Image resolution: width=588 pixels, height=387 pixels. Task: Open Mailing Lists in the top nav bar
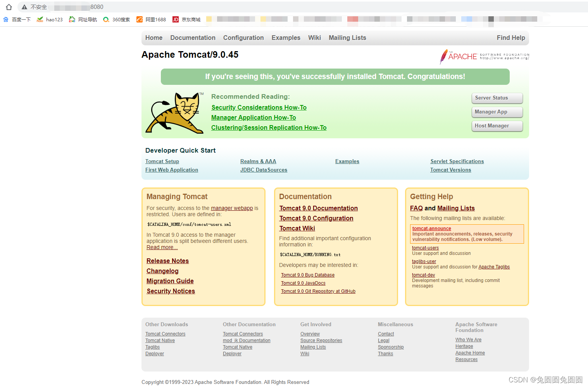click(347, 38)
